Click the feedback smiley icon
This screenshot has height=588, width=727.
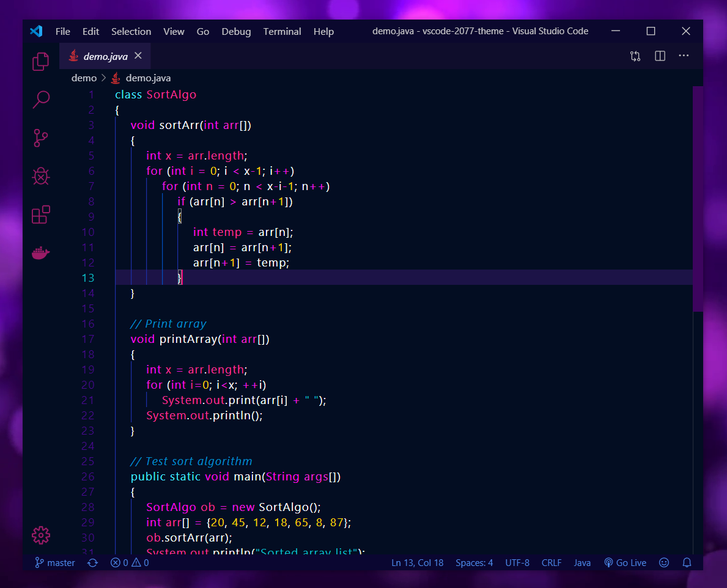point(664,562)
